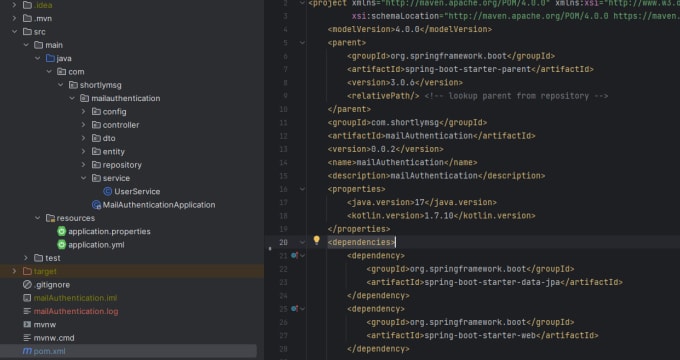
Task: Expand the test folder chevron
Action: [26, 258]
